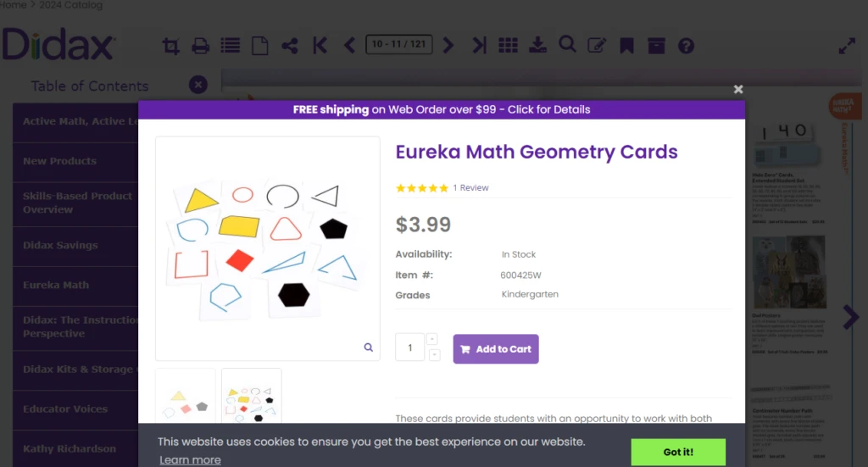Accept cookies with Got it! button
Viewport: 868px width, 467px height.
click(x=678, y=452)
